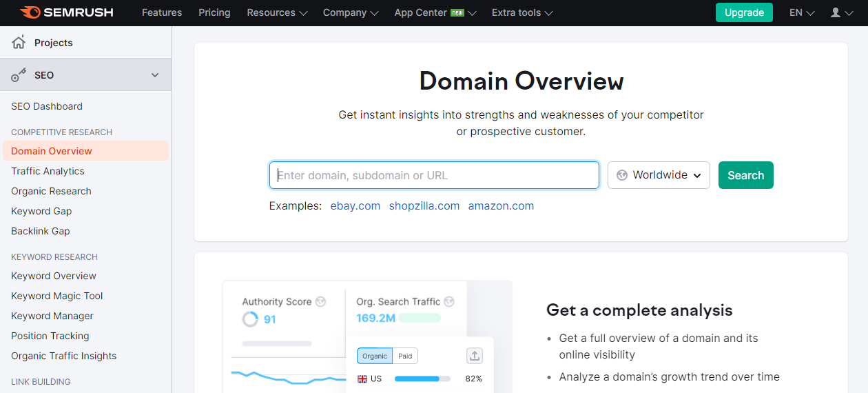Click the Authority Score globe icon
The width and height of the screenshot is (868, 393).
tap(320, 301)
